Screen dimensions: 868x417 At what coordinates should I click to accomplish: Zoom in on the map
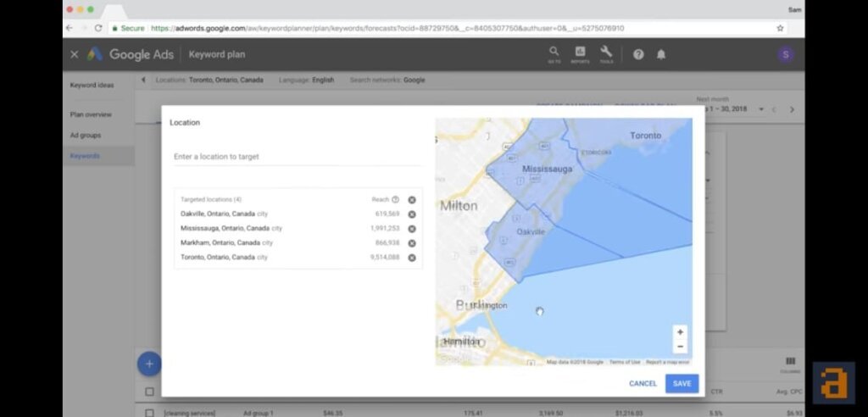pos(681,332)
